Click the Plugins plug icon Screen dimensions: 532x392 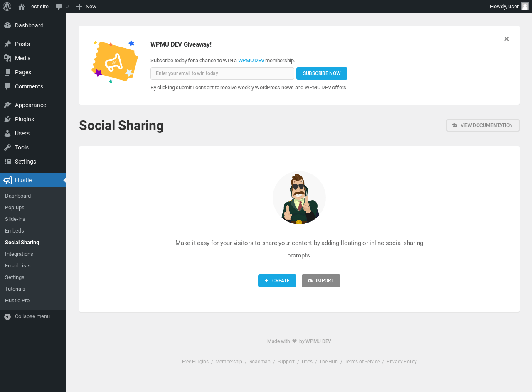coord(7,119)
